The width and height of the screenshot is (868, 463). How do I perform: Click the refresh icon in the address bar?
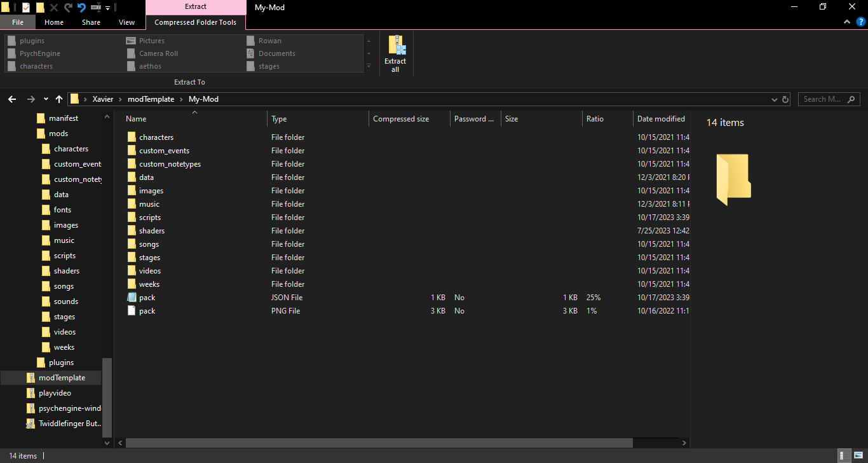tap(785, 99)
